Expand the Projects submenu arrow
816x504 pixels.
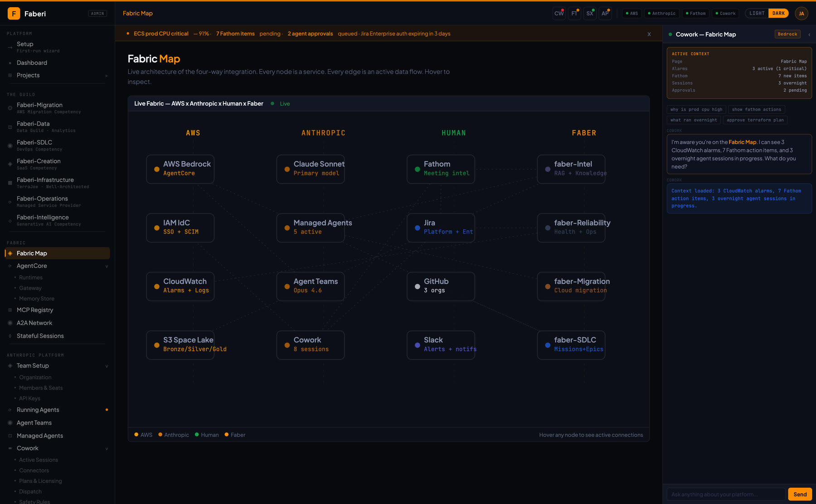pos(106,76)
